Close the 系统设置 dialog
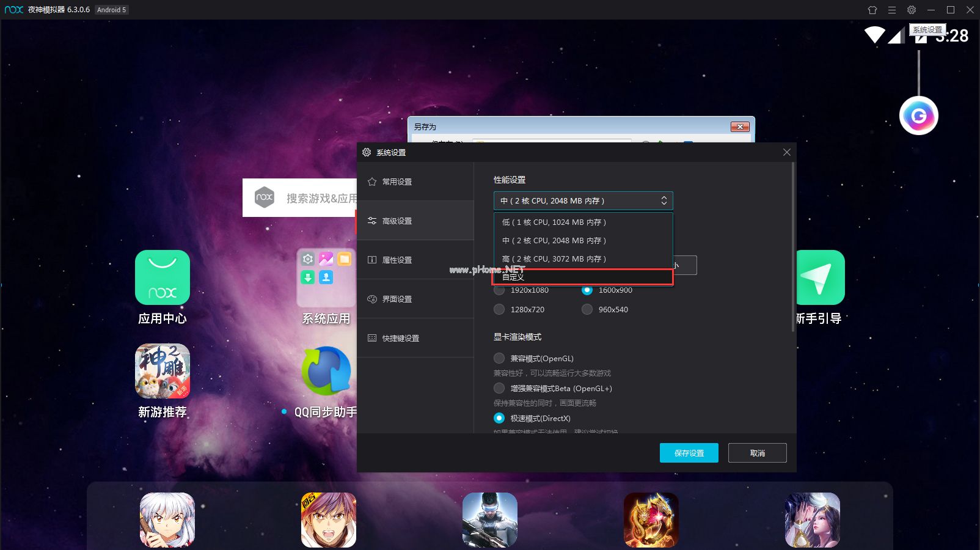 (787, 152)
